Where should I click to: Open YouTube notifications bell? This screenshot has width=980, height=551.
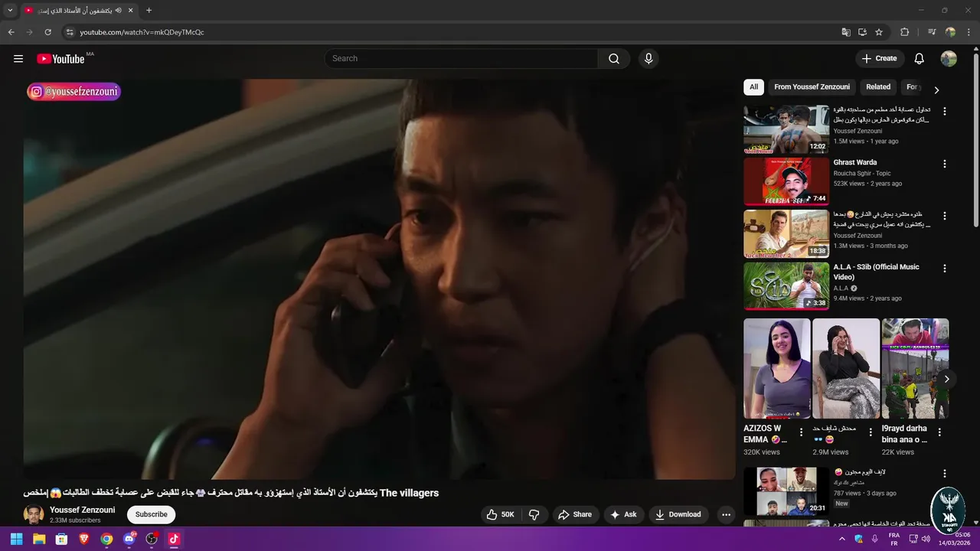tap(920, 59)
